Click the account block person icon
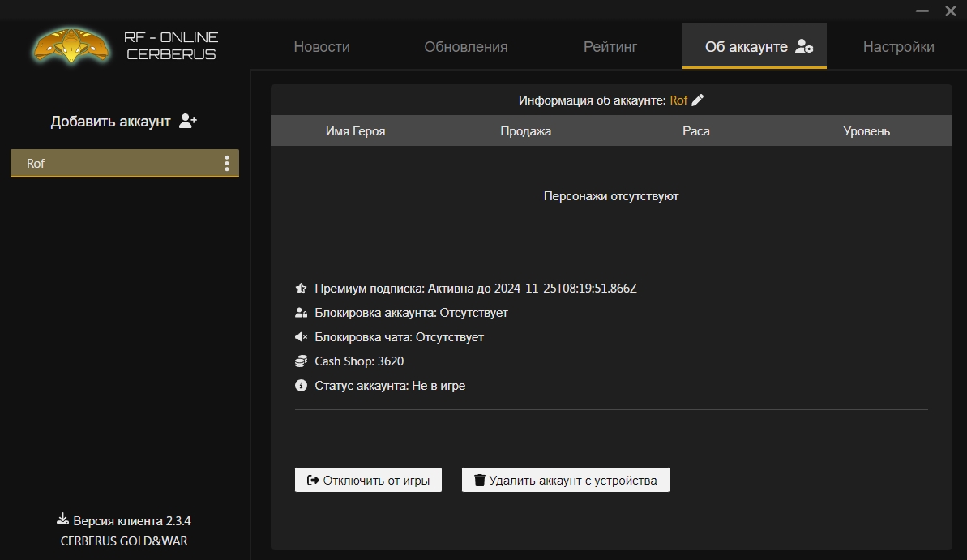967x560 pixels. pyautogui.click(x=300, y=312)
